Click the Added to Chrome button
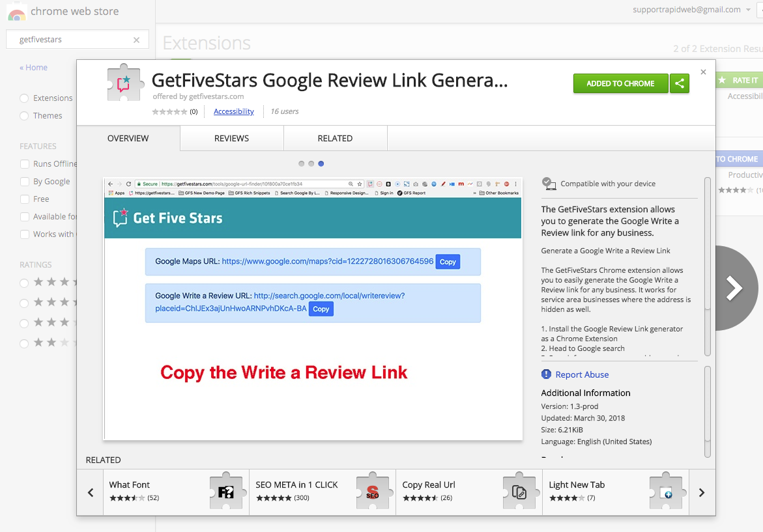The width and height of the screenshot is (763, 532). [620, 83]
